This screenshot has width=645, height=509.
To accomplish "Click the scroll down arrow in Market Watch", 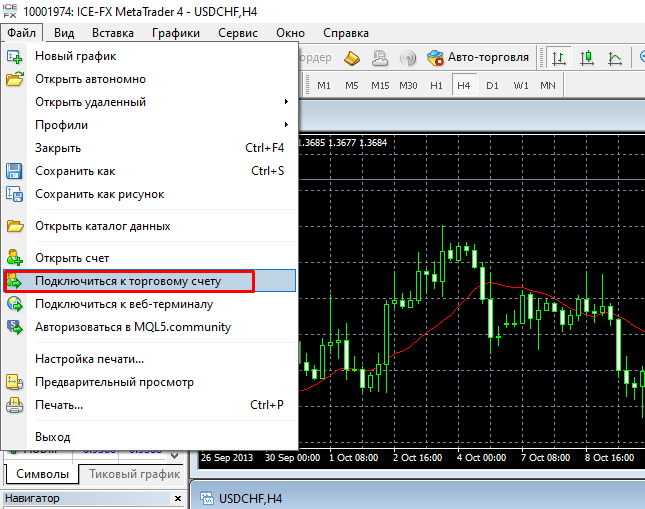I will pyautogui.click(x=174, y=456).
